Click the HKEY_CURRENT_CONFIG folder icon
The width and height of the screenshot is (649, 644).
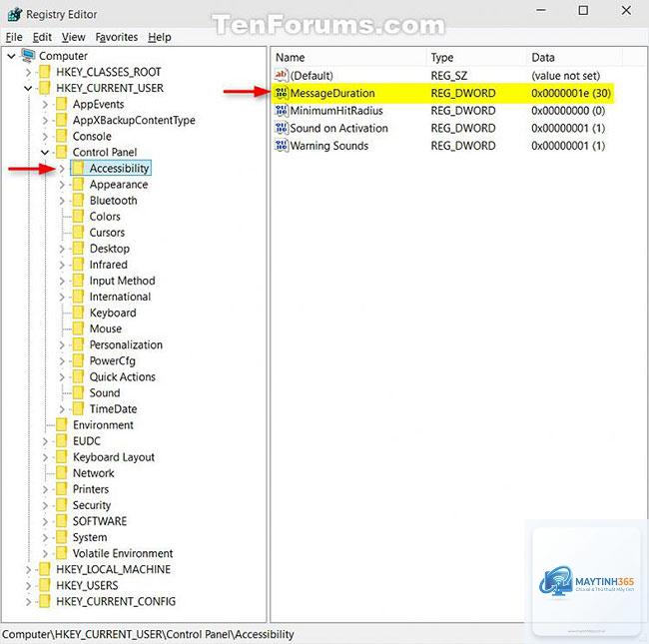[45, 601]
